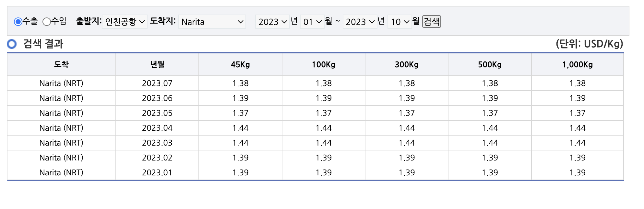Image resolution: width=644 pixels, height=209 pixels.
Task: Click the 검색 결과 heading
Action: (43, 44)
